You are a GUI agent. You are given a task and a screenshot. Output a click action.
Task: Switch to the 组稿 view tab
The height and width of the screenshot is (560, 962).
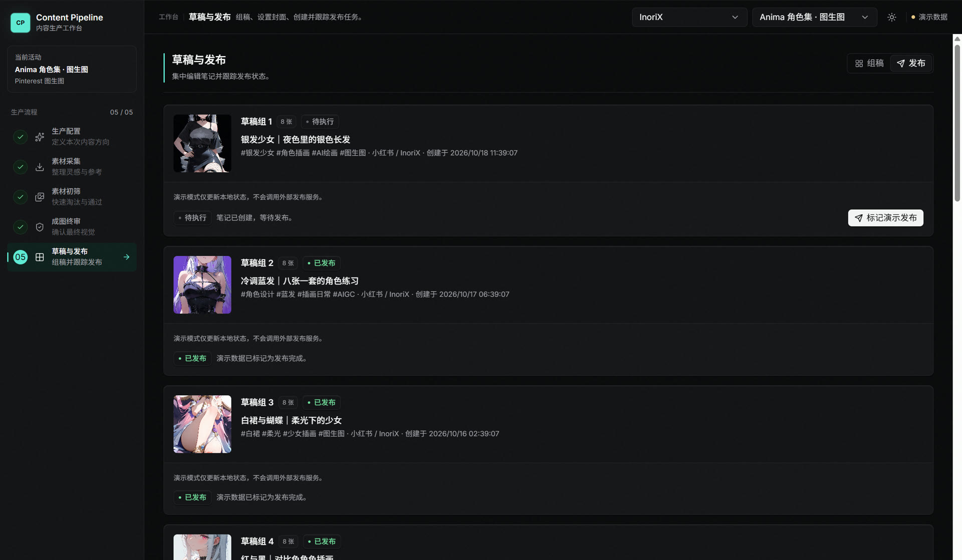pyautogui.click(x=869, y=64)
